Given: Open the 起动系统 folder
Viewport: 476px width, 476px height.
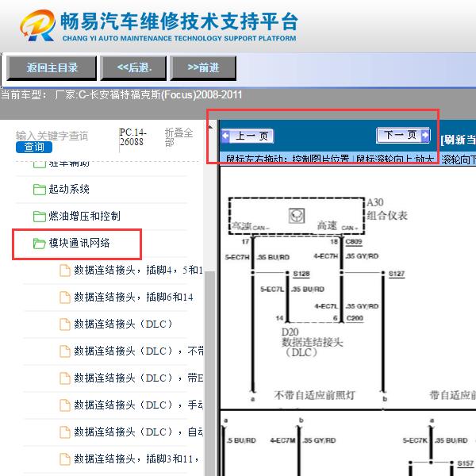Looking at the screenshot, I should 69,189.
